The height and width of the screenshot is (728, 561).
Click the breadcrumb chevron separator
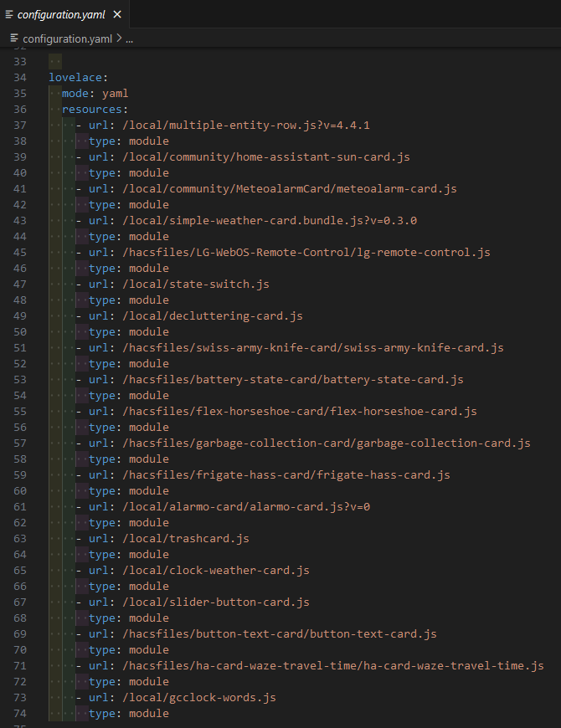coord(120,38)
